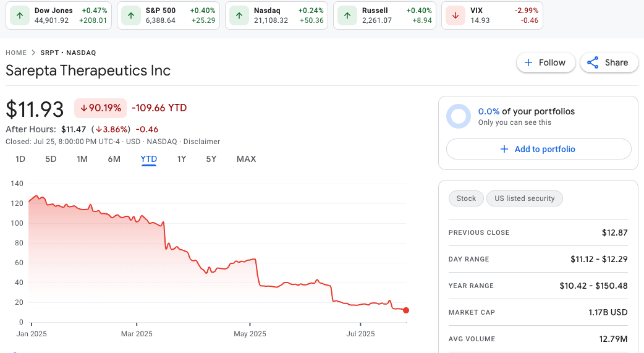The image size is (644, 353).
Task: Click YEAR RANGE value $10.42 - $150.48
Action: [x=593, y=286]
